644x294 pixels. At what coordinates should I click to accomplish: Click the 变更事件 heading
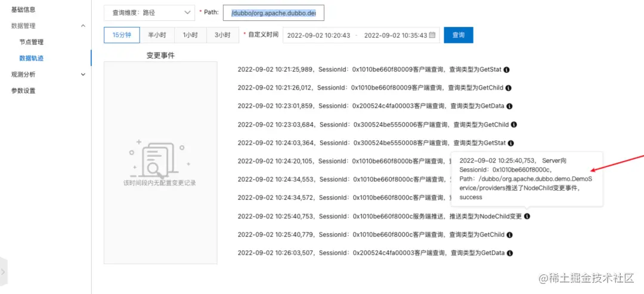pos(160,56)
